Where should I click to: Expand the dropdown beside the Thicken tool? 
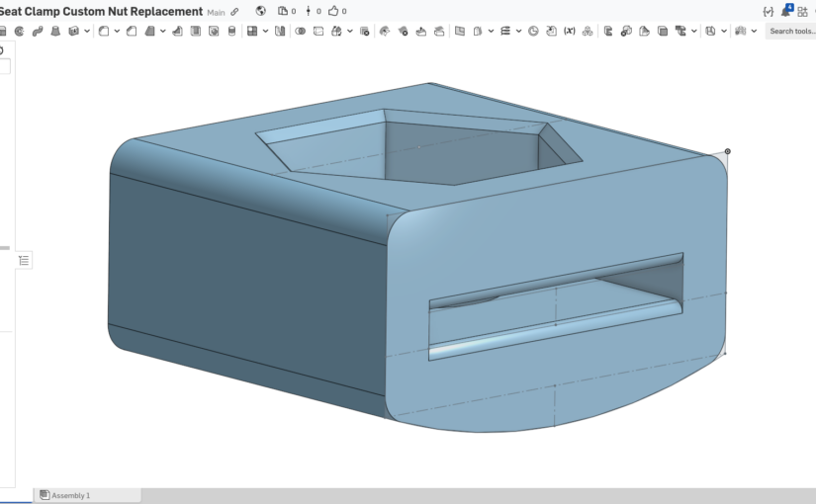click(87, 32)
